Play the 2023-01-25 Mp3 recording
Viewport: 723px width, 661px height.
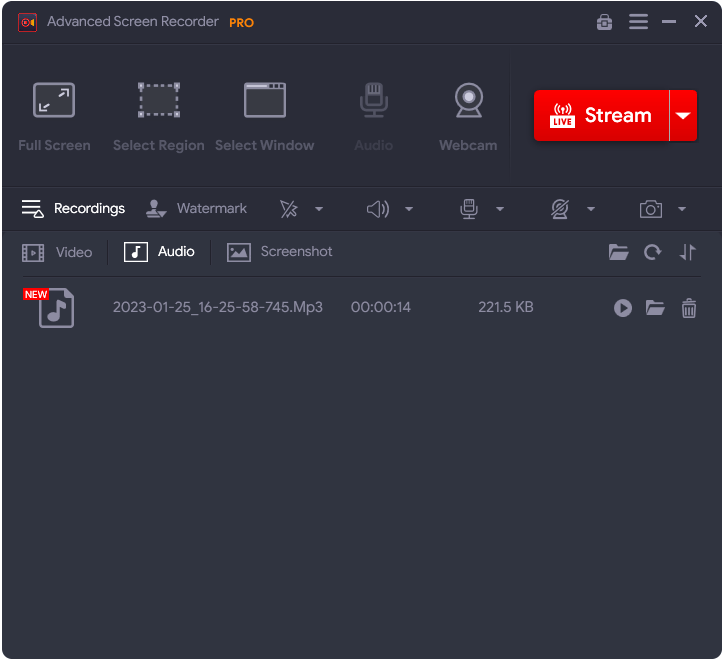622,308
